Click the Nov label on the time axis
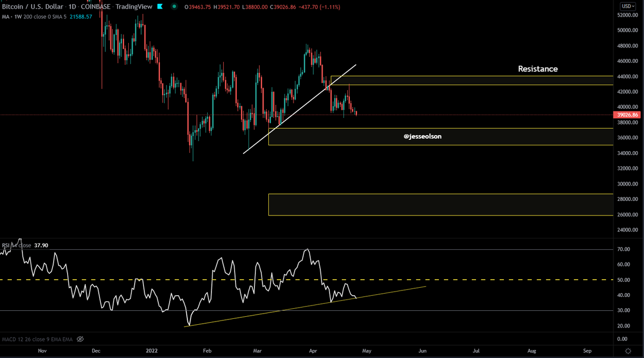Viewport: 644px width, 358px height. tap(42, 350)
